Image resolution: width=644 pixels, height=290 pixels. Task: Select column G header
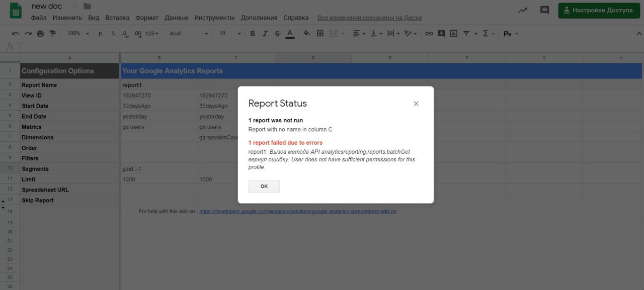(544, 58)
